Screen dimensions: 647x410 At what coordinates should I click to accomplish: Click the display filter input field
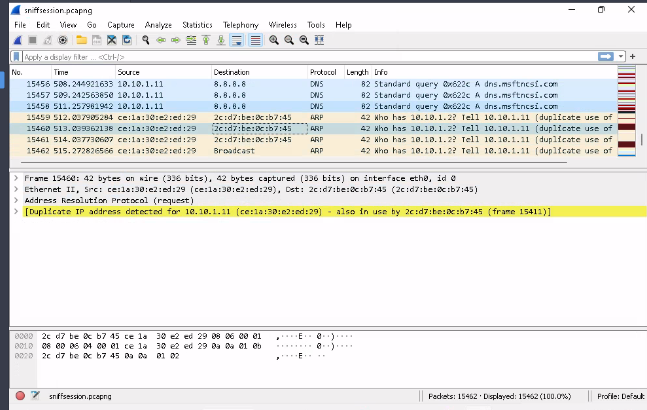click(x=300, y=57)
